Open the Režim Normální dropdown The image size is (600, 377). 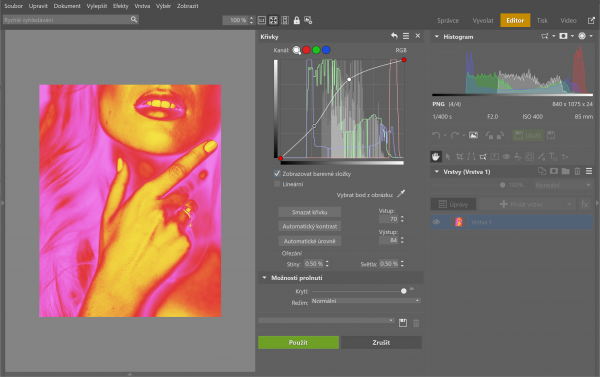(x=366, y=301)
